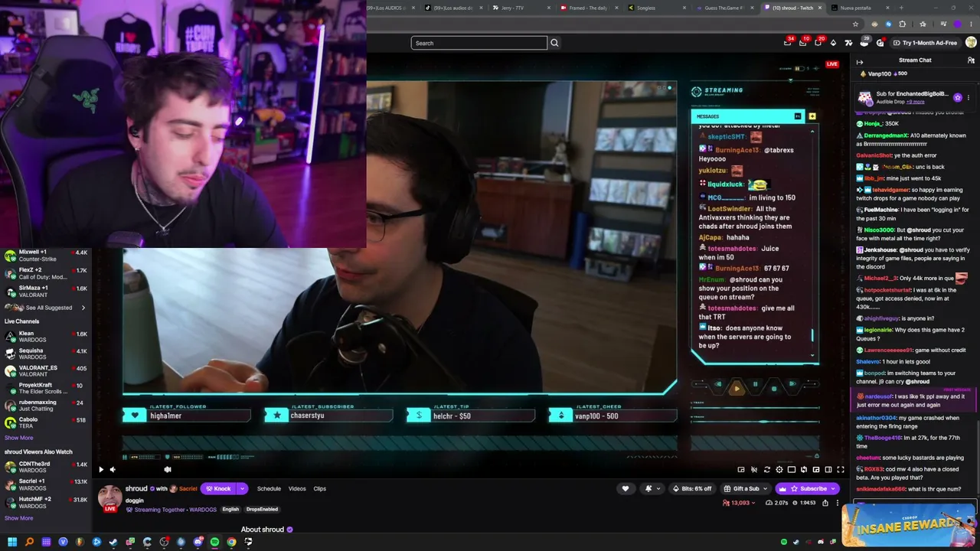Expand the 13,093 viewer count dropdown
980x551 pixels.
740,503
